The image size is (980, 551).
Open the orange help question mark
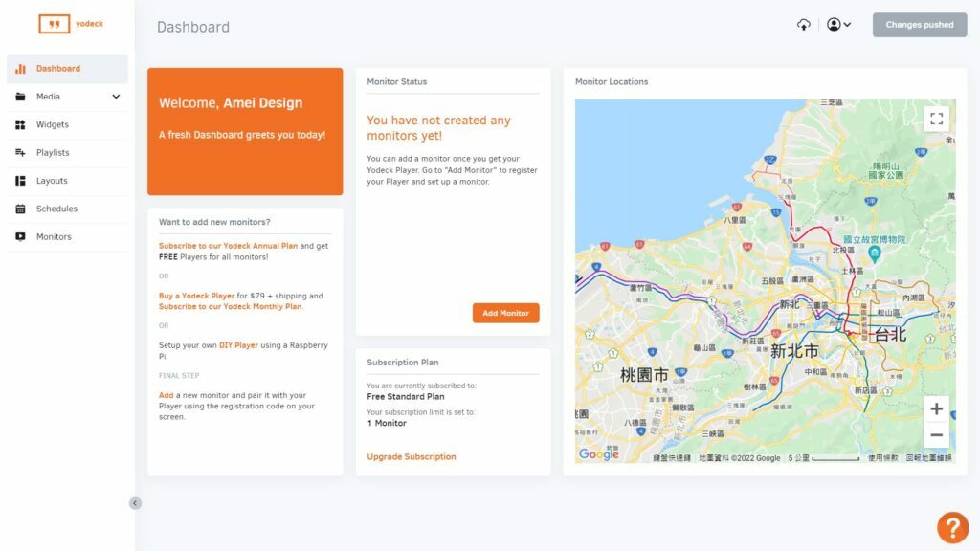point(952,527)
